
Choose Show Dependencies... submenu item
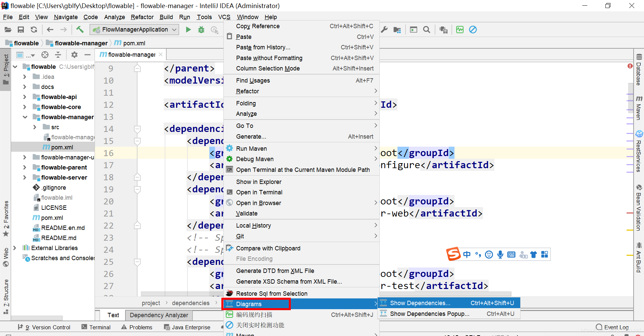click(x=449, y=303)
